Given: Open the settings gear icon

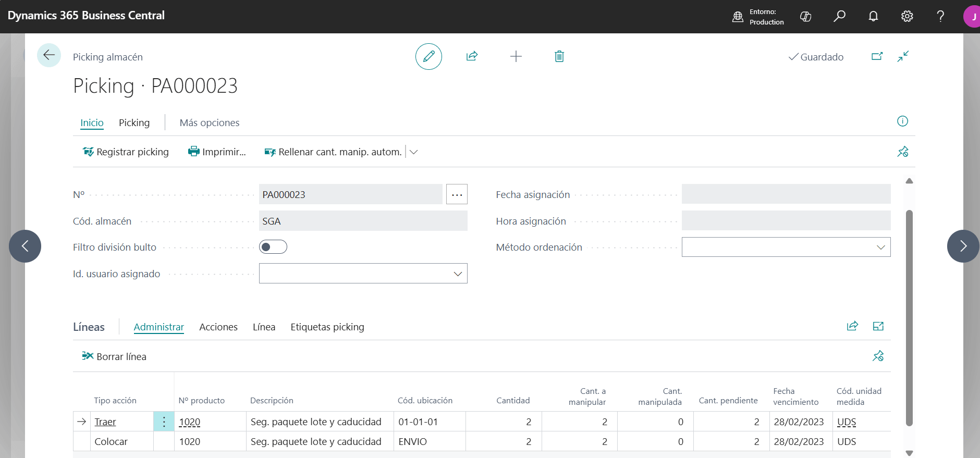Looking at the screenshot, I should click(907, 16).
